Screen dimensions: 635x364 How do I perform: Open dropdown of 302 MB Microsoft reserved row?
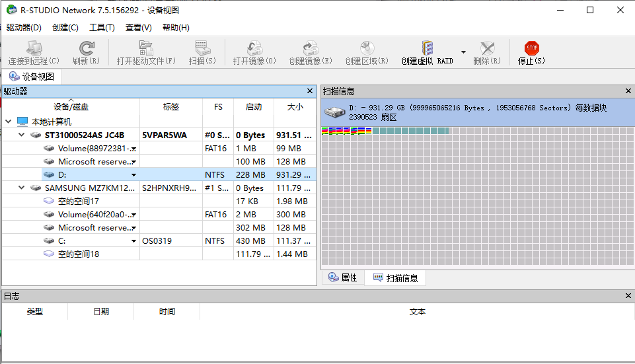(x=133, y=228)
